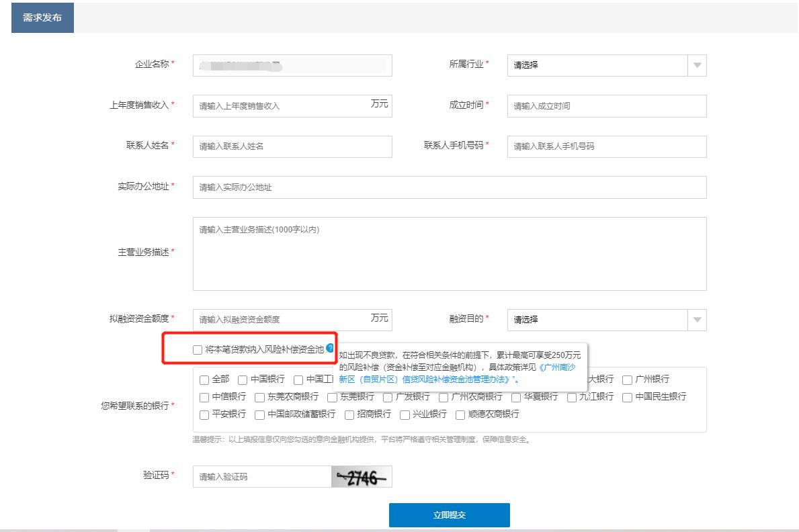Click the 所属行业 dropdown arrow
This screenshot has width=799, height=532.
click(697, 65)
